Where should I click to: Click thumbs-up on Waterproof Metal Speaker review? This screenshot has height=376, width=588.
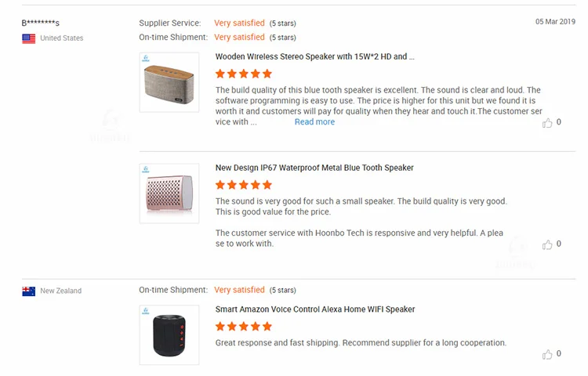tap(547, 245)
